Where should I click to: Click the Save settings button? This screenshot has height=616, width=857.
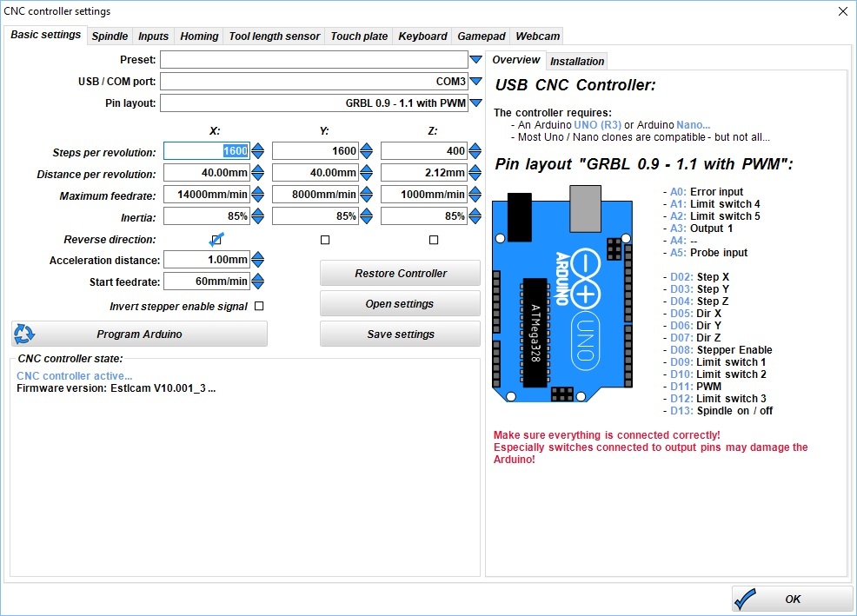pos(400,334)
